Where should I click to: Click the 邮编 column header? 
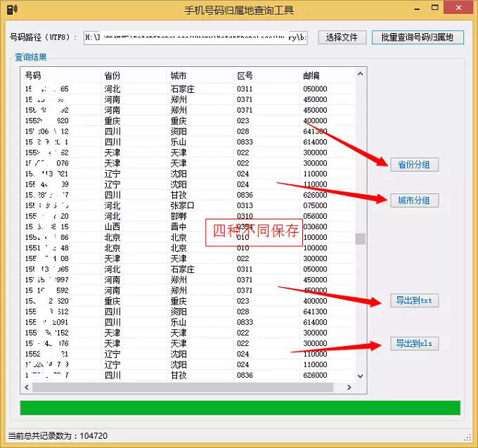(x=327, y=75)
